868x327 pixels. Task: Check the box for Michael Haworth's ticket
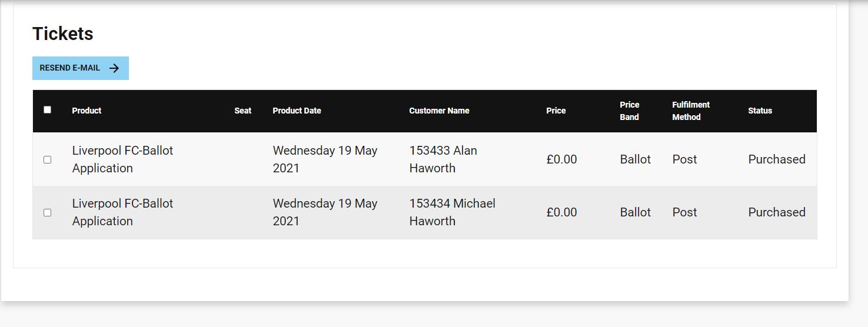coord(48,212)
